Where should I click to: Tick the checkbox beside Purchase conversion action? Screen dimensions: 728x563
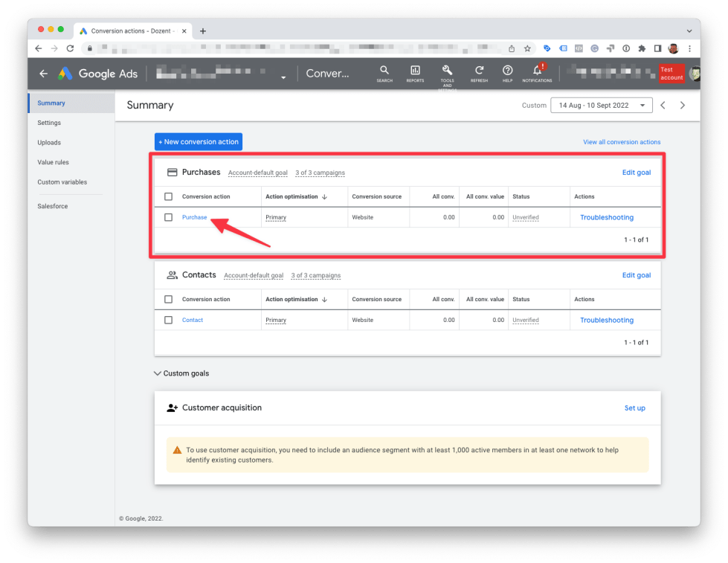168,217
